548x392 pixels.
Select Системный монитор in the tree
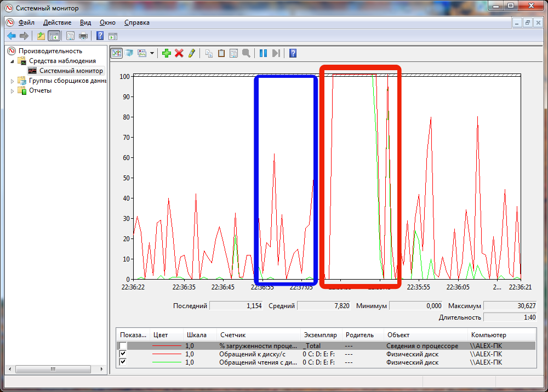coord(71,71)
